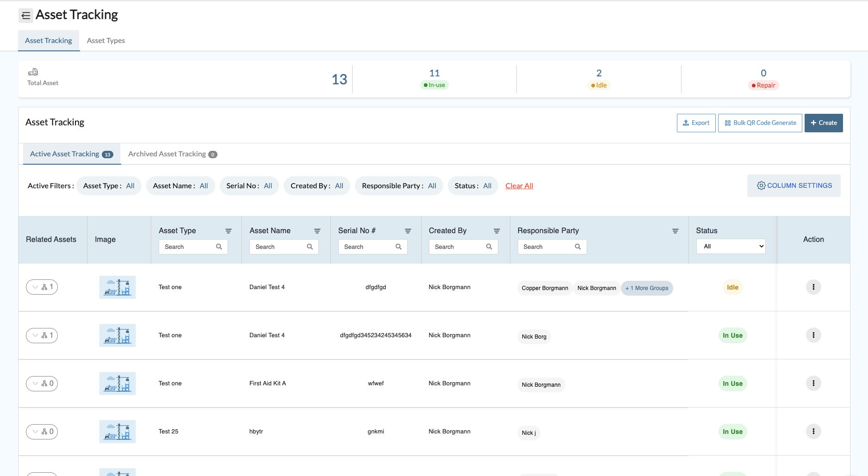This screenshot has width=868, height=476.
Task: Open the filter icon on Asset Type column
Action: tap(229, 230)
